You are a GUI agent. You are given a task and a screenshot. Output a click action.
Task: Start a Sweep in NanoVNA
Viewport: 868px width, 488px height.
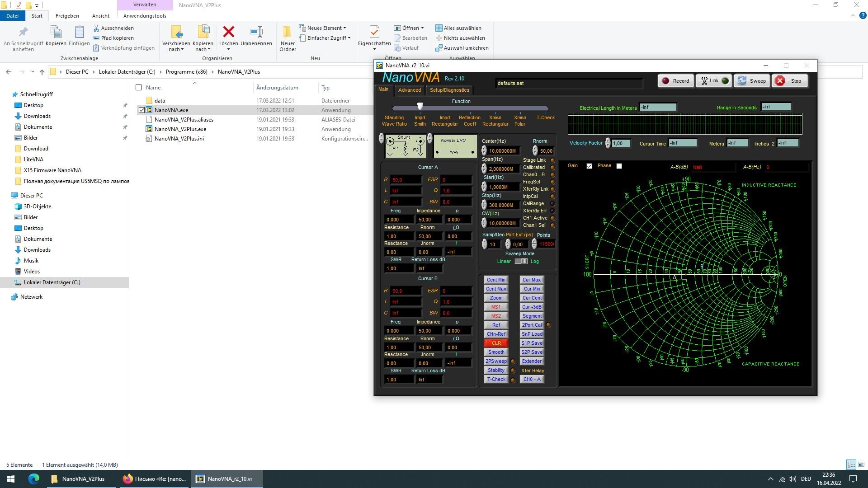[x=752, y=81]
